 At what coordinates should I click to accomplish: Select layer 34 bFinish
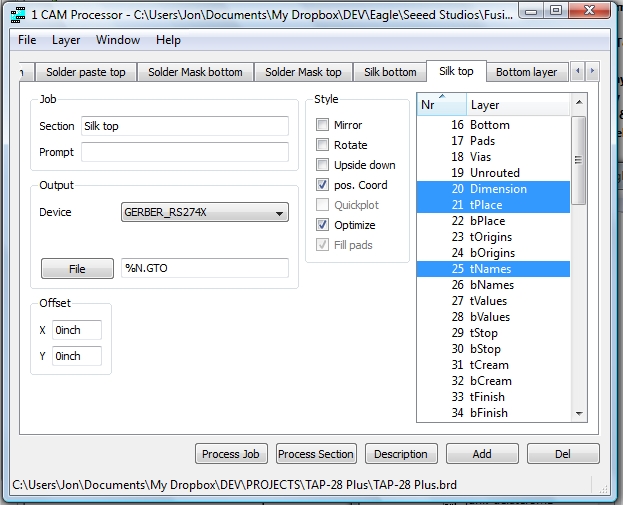[x=493, y=413]
